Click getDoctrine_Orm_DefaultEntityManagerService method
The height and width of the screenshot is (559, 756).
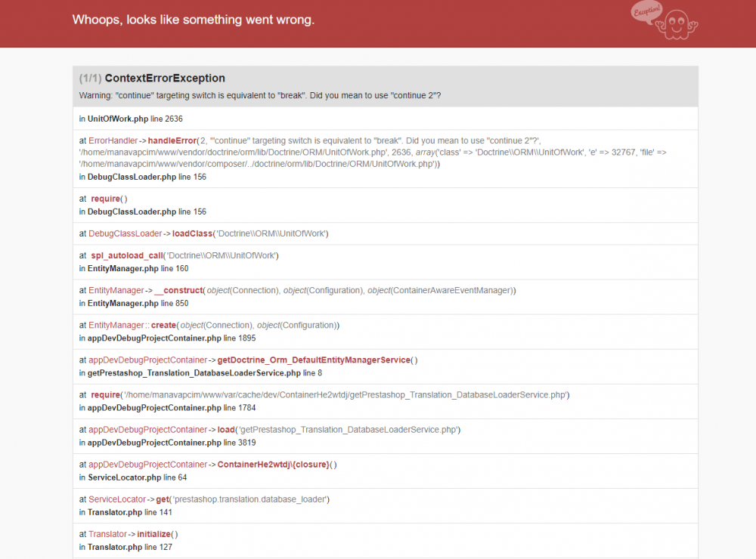tap(313, 360)
